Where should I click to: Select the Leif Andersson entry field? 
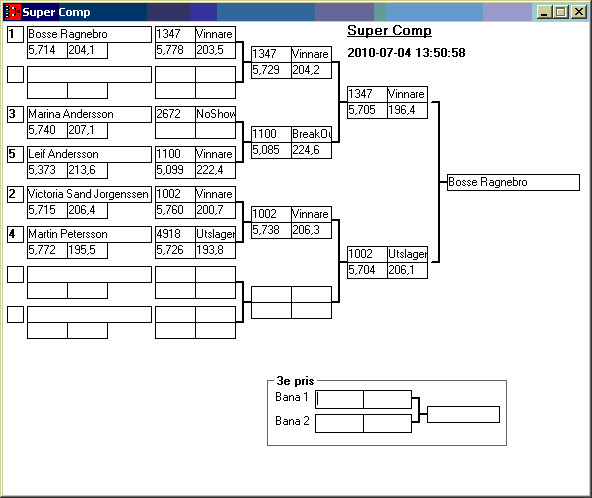(x=89, y=154)
